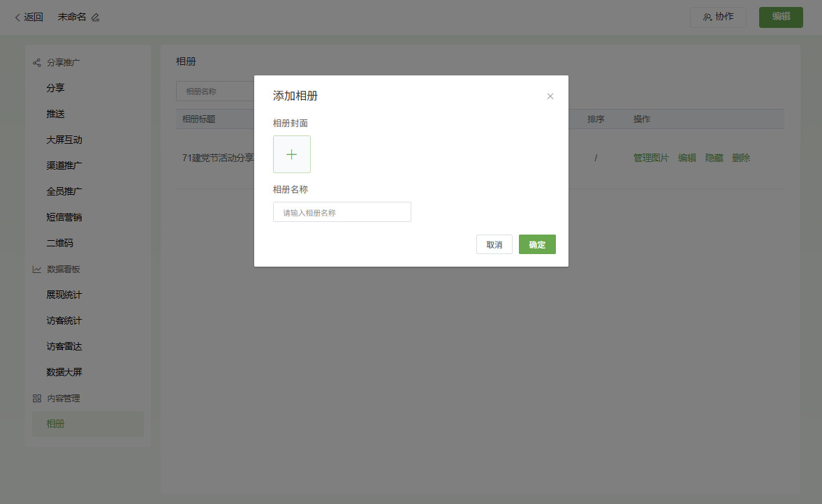Cancel the dialog with 取消
The image size is (822, 504).
point(494,244)
